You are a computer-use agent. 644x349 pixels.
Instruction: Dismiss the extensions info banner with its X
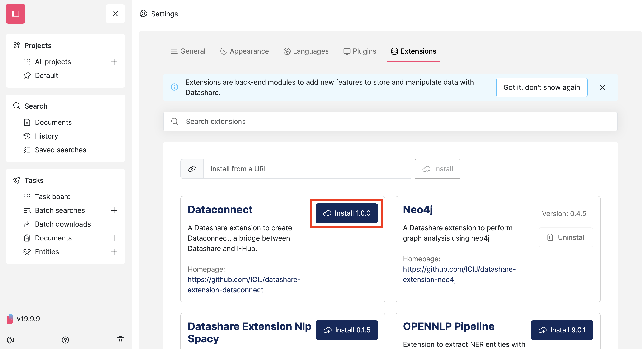coord(603,87)
